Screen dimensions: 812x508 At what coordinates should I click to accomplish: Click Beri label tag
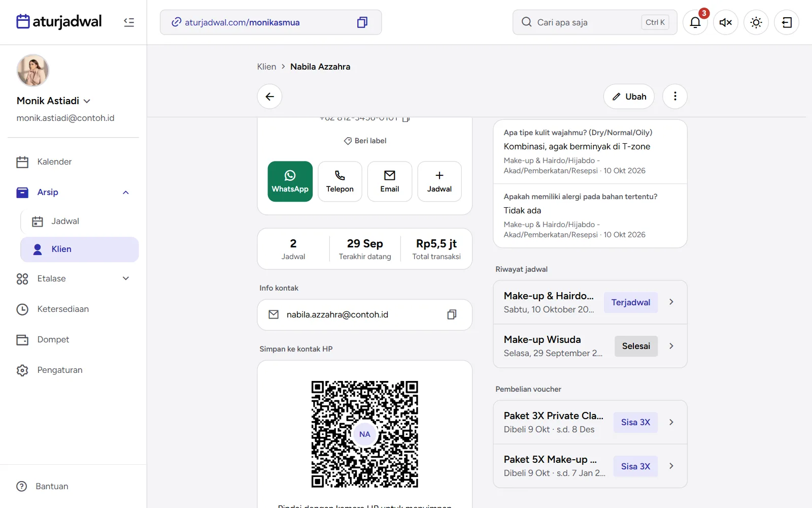[365, 141]
